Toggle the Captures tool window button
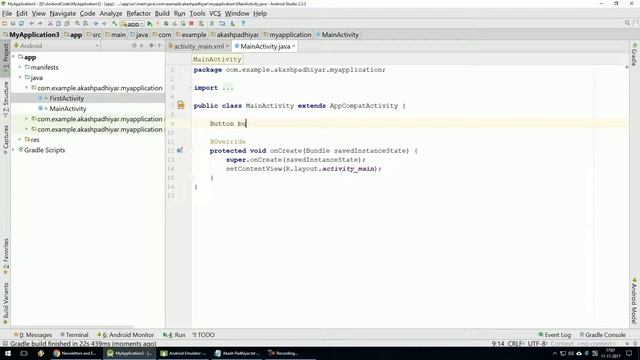 5,139
